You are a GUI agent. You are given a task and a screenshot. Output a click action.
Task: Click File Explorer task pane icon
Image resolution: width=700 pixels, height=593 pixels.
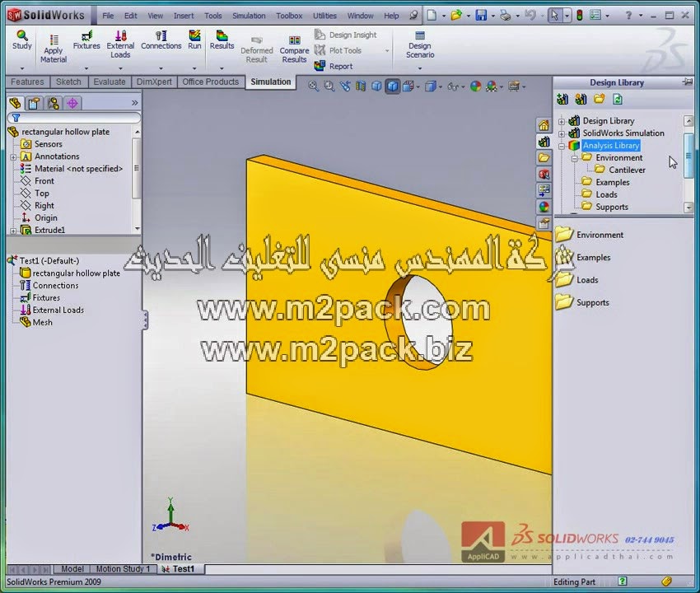(544, 158)
